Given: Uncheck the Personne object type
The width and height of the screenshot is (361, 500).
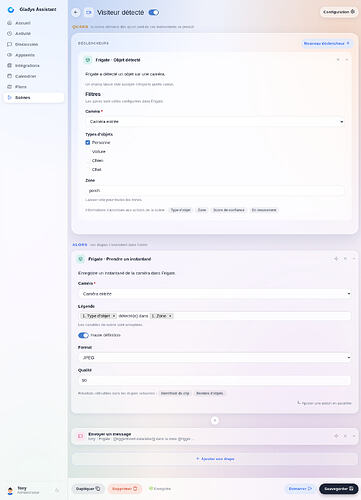Looking at the screenshot, I should click(88, 142).
